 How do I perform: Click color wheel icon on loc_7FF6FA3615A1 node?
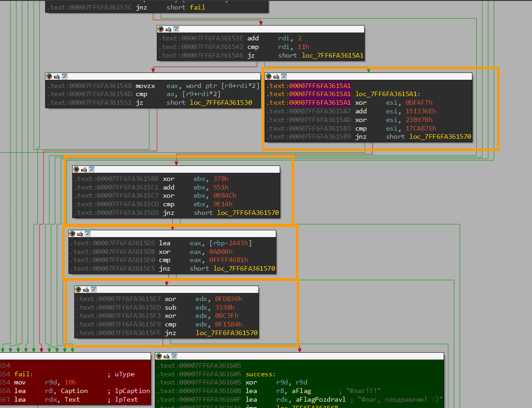point(268,76)
